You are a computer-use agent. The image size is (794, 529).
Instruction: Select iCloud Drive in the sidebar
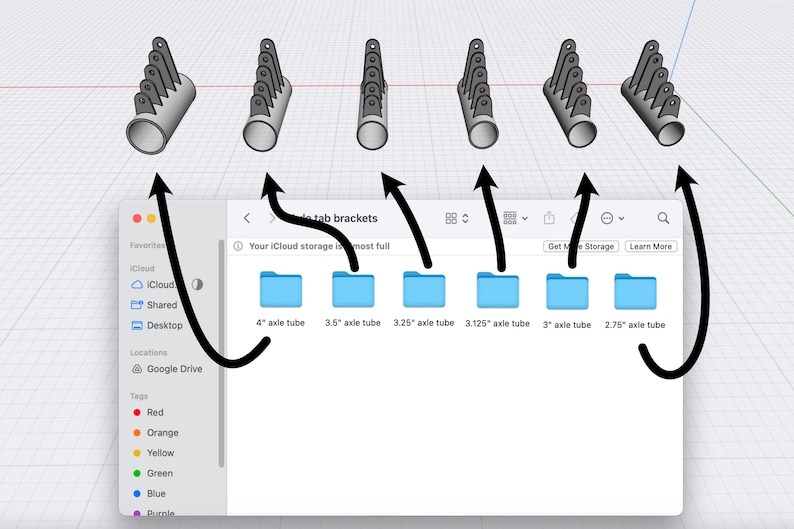pos(154,284)
